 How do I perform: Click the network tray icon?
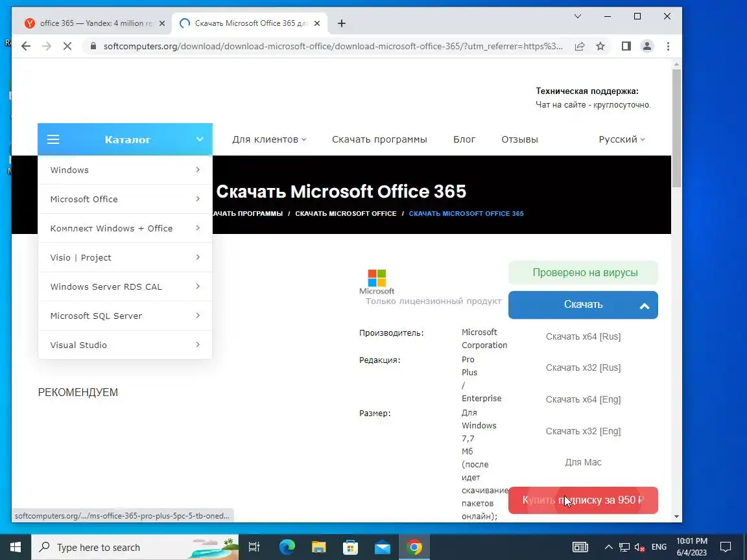624,547
